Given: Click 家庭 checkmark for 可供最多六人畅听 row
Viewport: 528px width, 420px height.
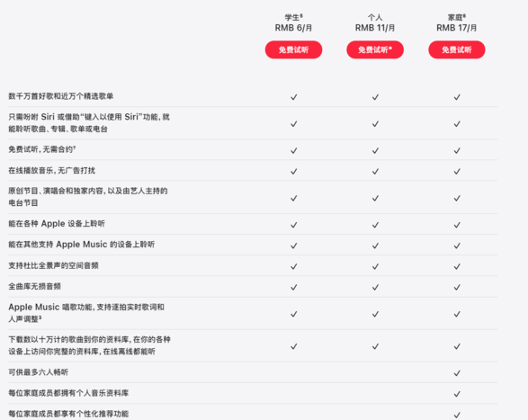Looking at the screenshot, I should coord(457,373).
